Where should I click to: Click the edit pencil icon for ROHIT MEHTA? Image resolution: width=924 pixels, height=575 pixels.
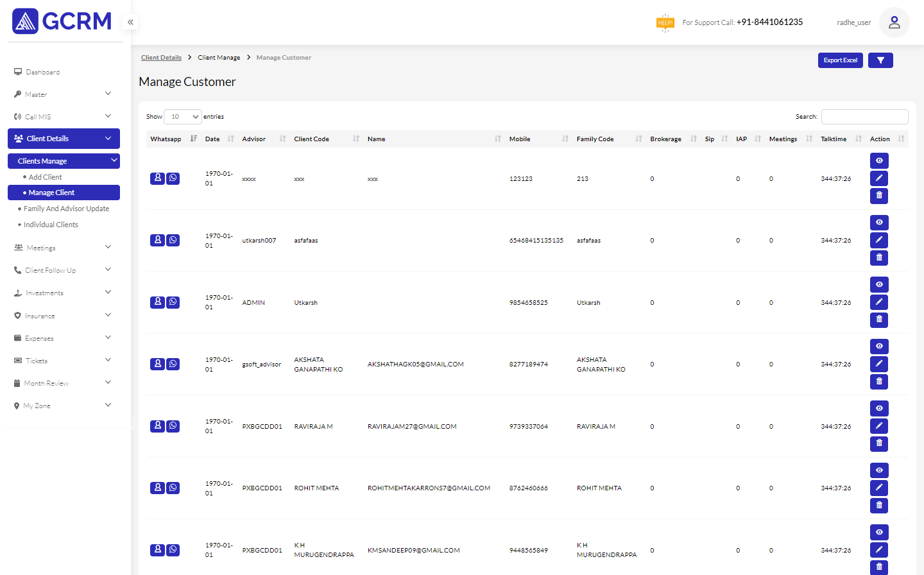879,488
